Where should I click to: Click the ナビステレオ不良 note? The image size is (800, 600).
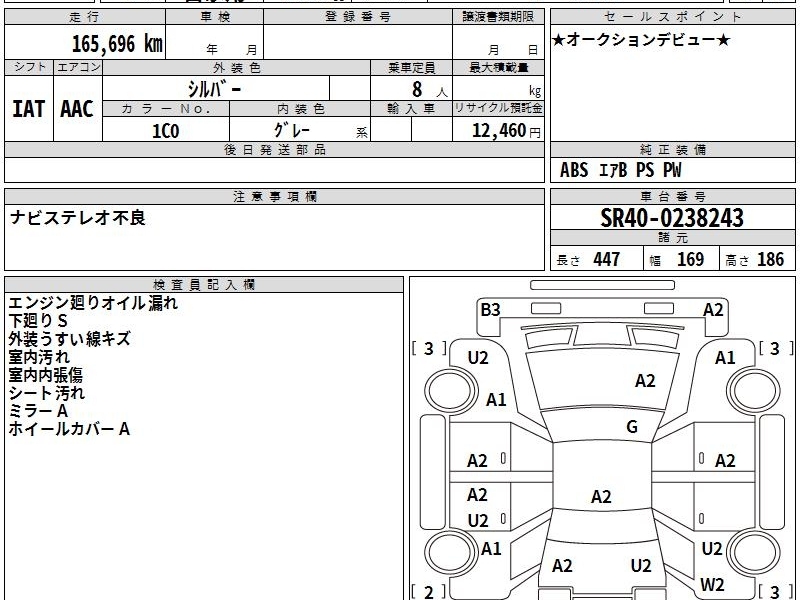click(x=78, y=218)
